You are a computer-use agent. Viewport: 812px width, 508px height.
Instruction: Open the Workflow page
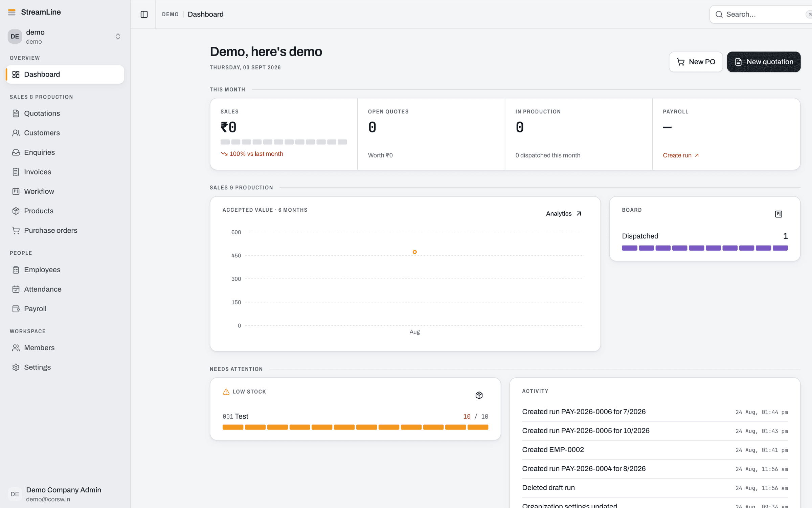[x=65, y=191]
